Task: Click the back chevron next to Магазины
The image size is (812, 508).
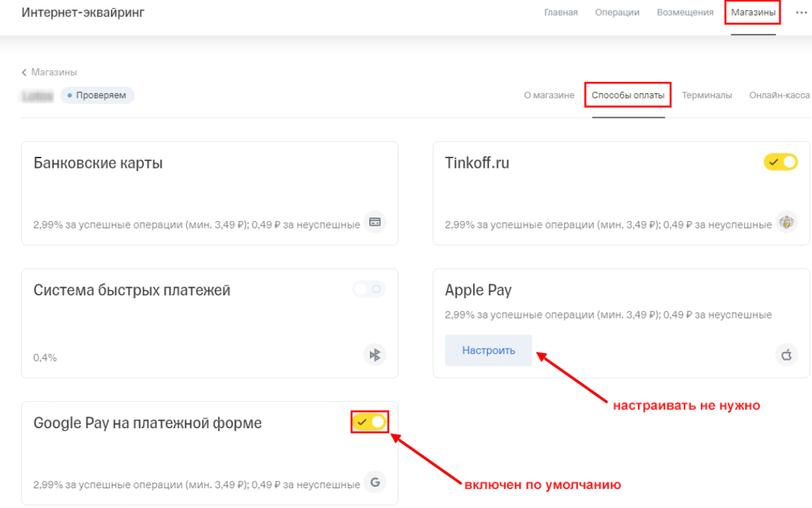Action: tap(24, 72)
